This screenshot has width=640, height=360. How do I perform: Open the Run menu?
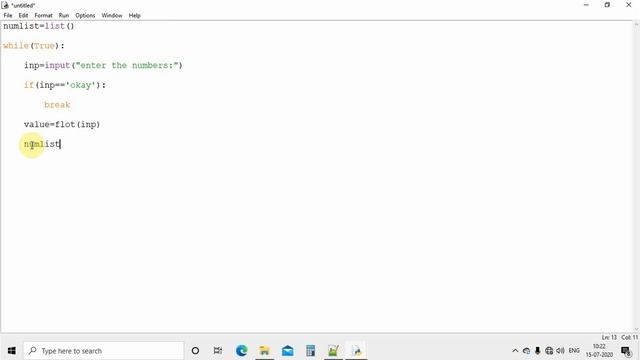[64, 15]
